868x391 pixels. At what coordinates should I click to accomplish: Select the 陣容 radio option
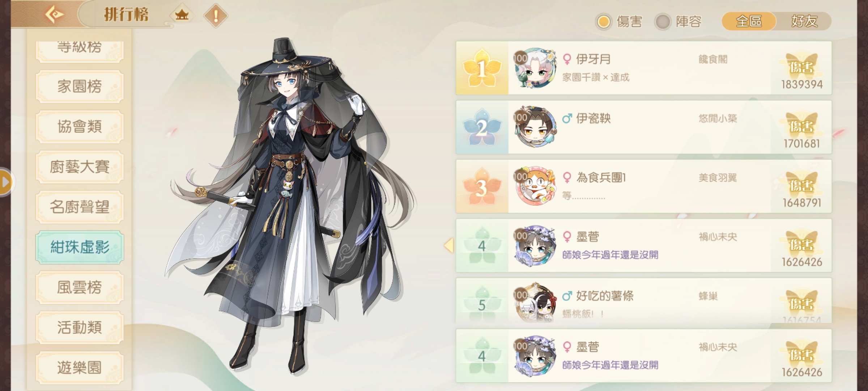678,21
